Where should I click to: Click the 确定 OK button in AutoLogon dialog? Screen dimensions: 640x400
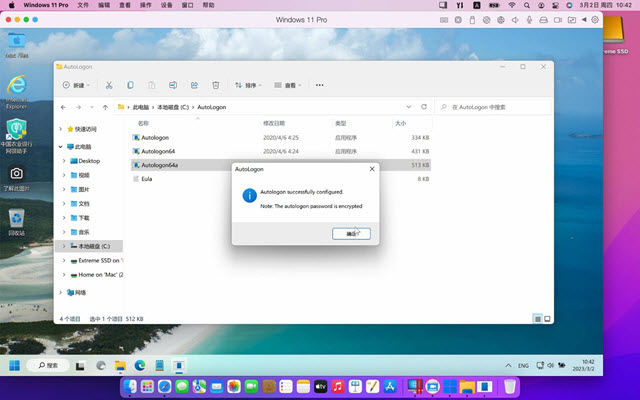point(351,233)
